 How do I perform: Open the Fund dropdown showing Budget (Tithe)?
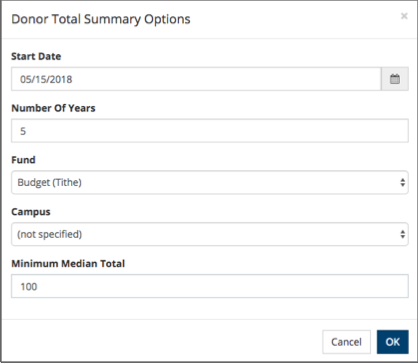pyautogui.click(x=210, y=182)
